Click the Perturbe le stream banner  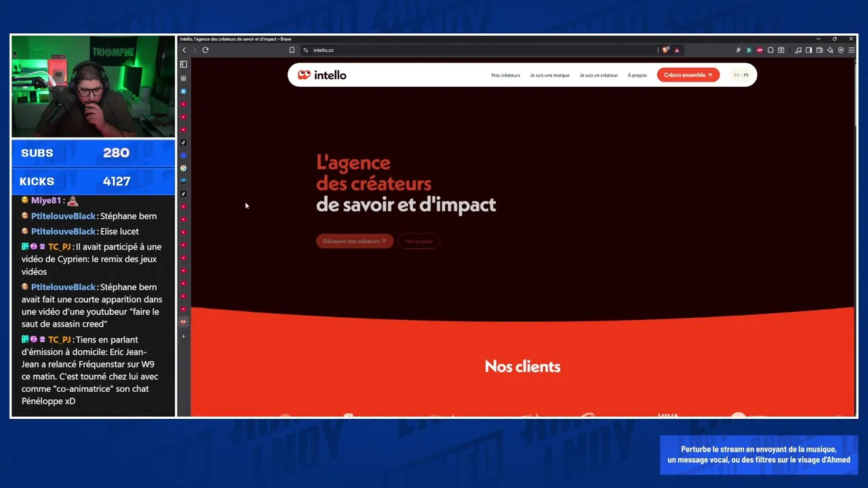759,455
